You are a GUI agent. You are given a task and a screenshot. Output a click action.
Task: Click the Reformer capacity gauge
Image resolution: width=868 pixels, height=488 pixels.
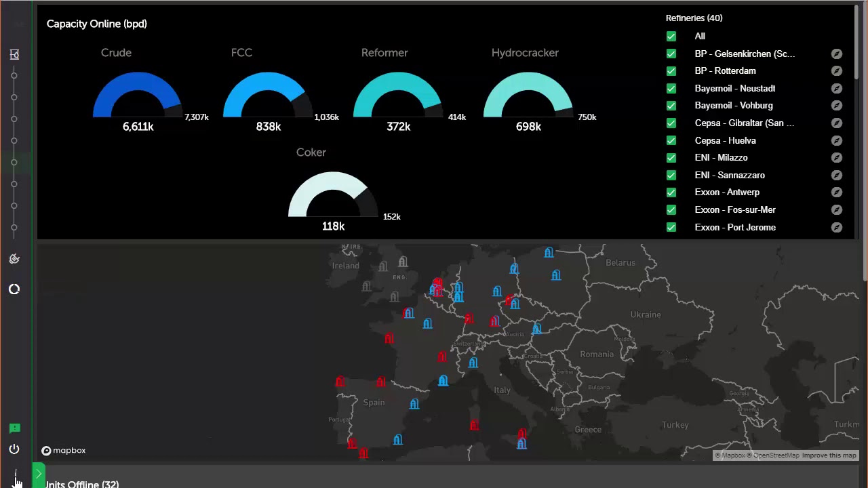pyautogui.click(x=397, y=95)
